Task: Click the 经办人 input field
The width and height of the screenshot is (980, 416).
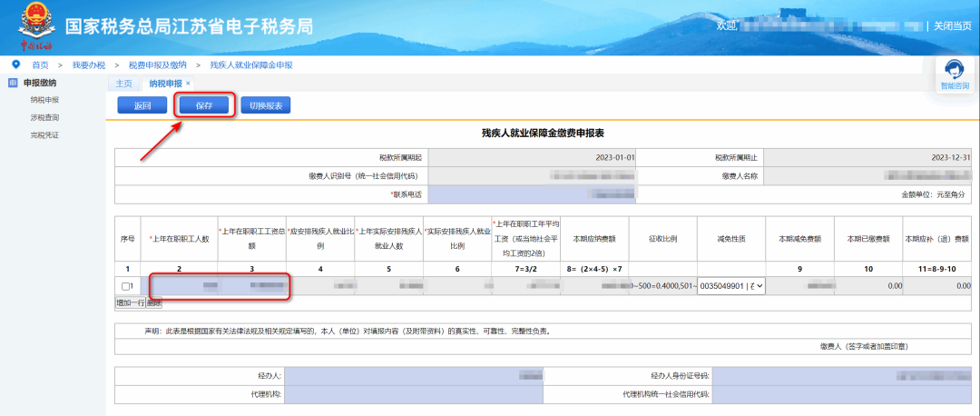Action: coord(414,376)
